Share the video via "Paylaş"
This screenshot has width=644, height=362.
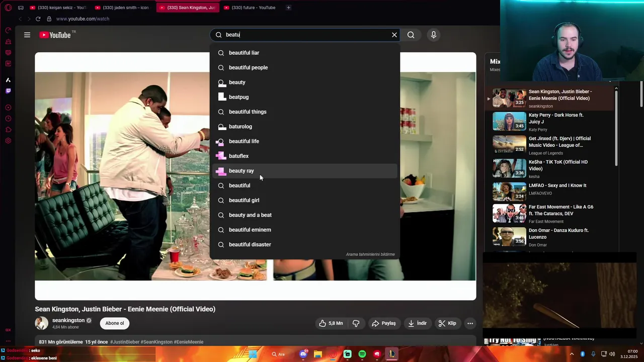[x=383, y=323]
